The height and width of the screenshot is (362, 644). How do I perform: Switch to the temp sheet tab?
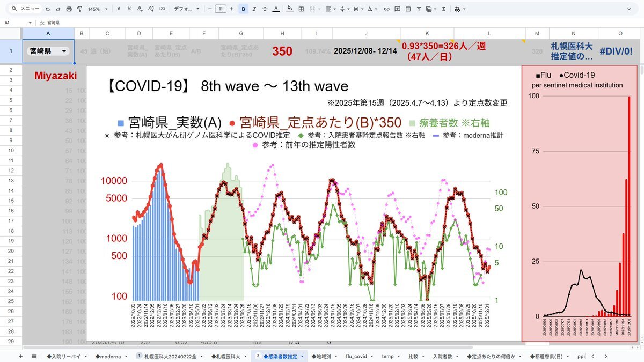pos(390,356)
